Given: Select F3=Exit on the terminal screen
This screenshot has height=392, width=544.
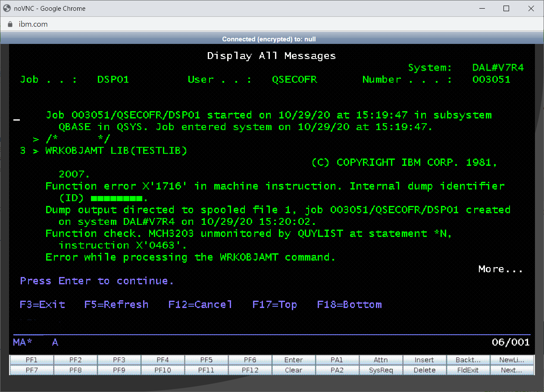Looking at the screenshot, I should click(x=42, y=305).
